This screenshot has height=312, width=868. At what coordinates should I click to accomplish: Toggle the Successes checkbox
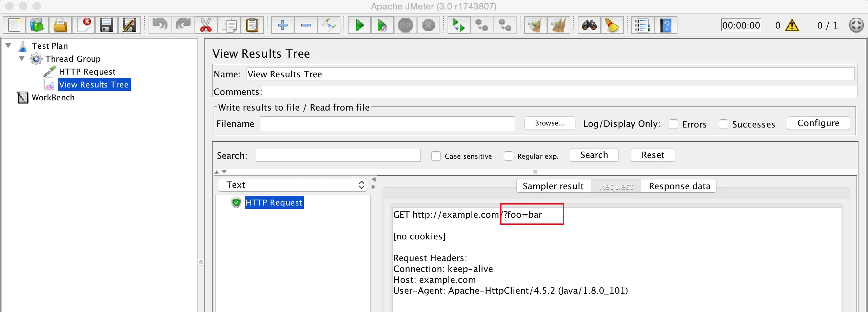tap(724, 124)
